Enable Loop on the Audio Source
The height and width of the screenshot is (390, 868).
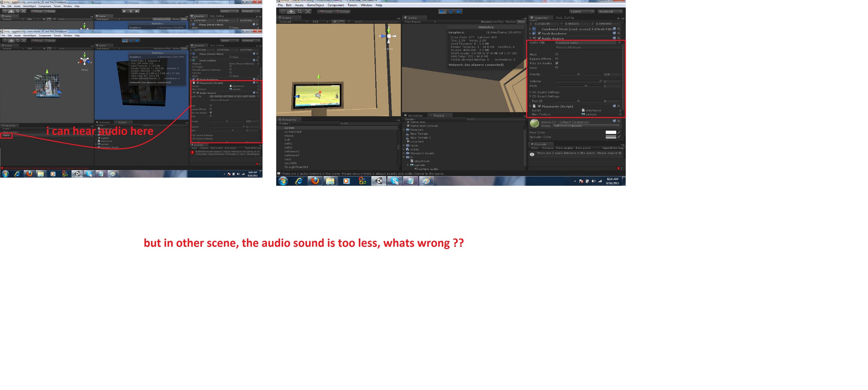point(557,68)
